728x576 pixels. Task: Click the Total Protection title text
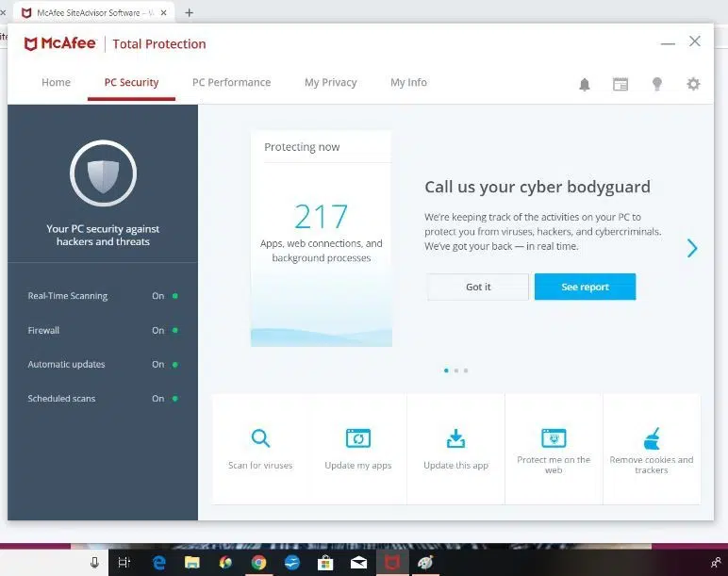click(158, 44)
